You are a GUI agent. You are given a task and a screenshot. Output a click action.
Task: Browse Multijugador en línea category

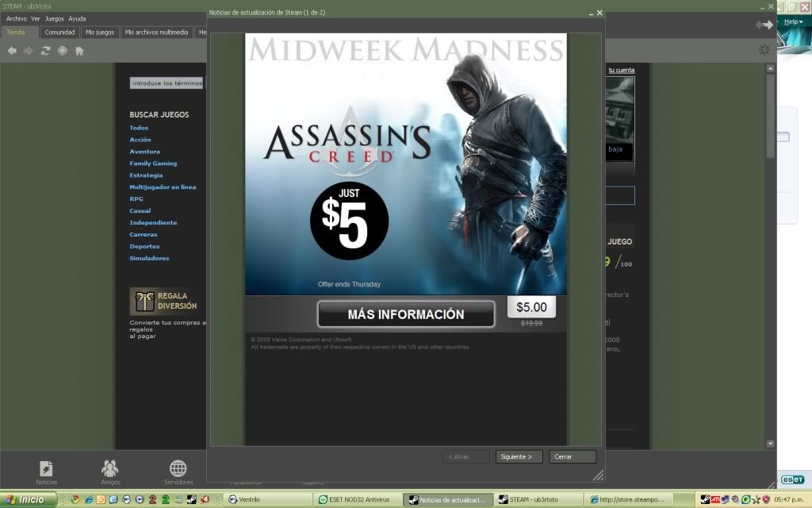tap(163, 187)
